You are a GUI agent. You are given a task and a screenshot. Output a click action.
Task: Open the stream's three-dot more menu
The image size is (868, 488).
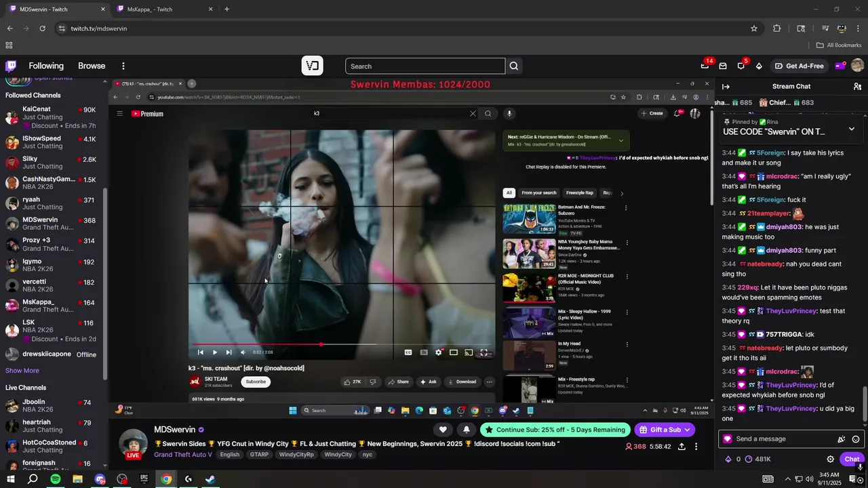coord(696,447)
